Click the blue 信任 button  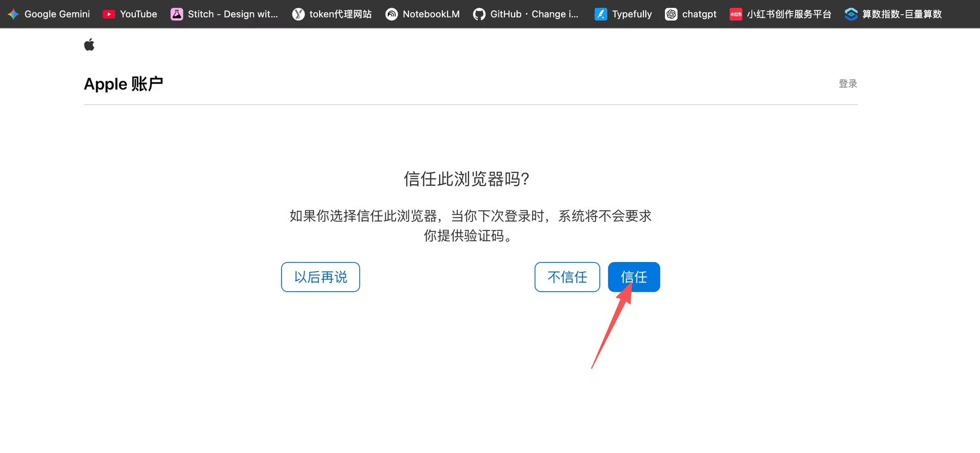(634, 277)
